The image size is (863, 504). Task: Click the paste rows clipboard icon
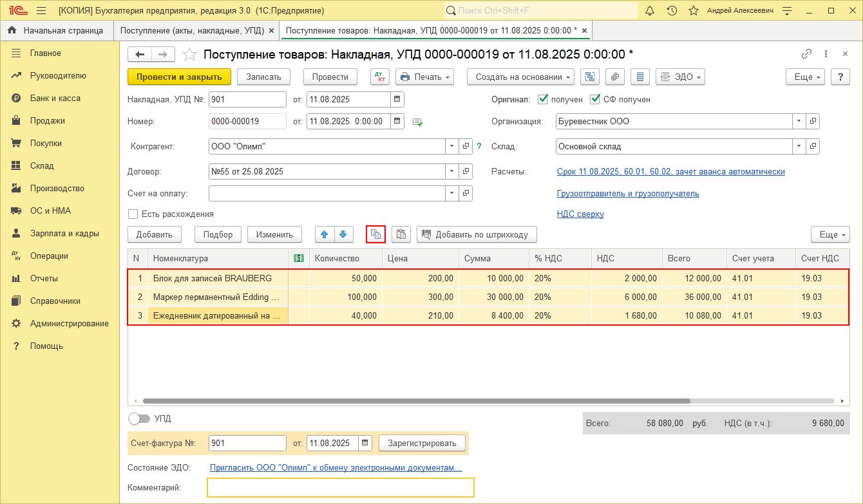click(x=401, y=234)
